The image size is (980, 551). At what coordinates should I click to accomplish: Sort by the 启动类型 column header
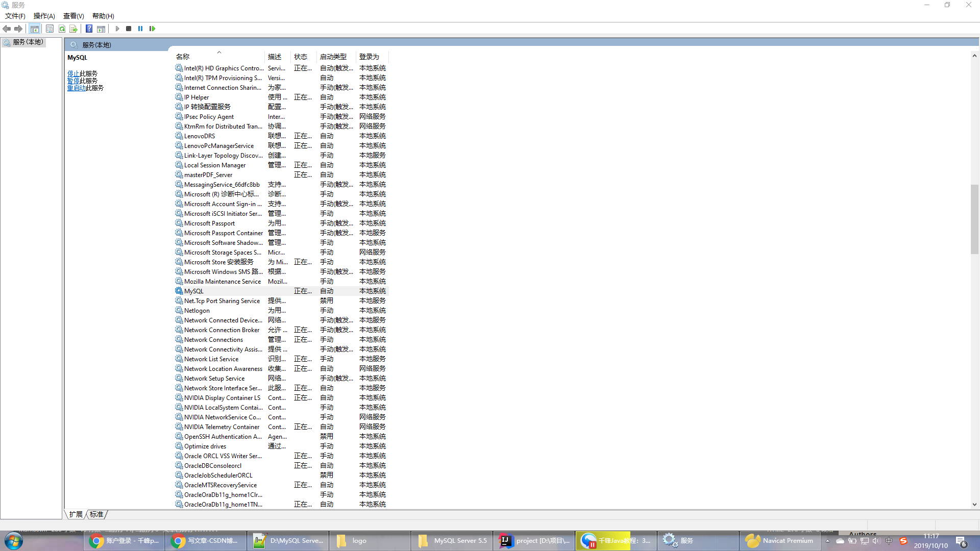point(333,57)
